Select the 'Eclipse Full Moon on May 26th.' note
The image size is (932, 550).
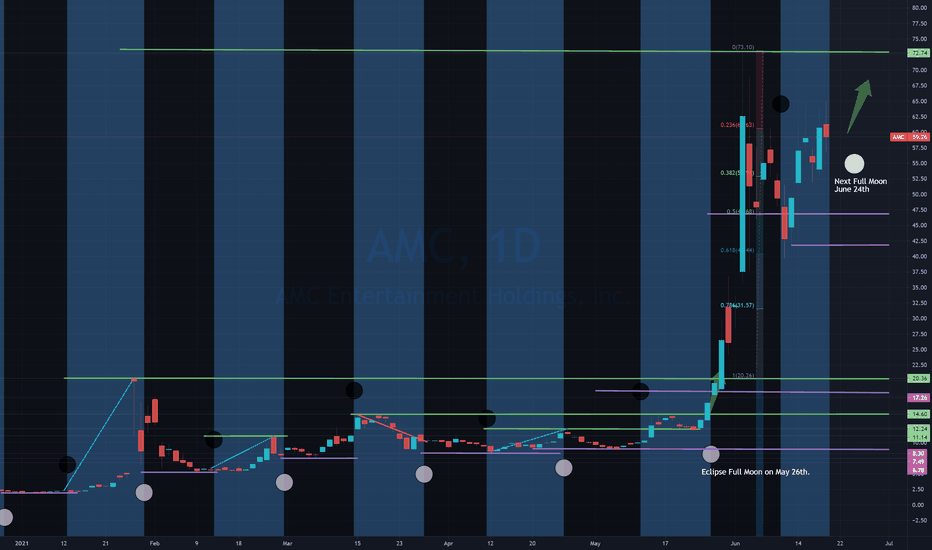coord(755,472)
